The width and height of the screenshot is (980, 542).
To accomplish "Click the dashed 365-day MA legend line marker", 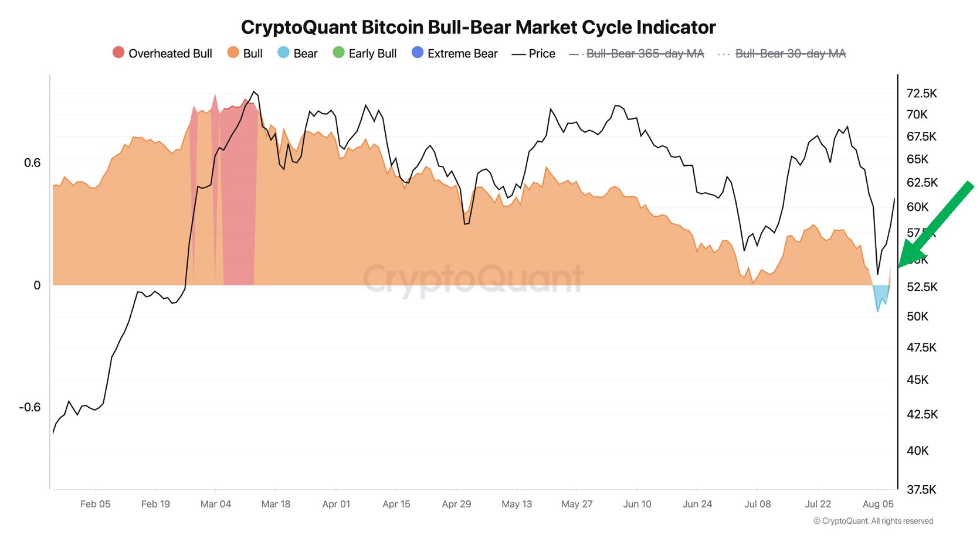I will click(x=576, y=54).
